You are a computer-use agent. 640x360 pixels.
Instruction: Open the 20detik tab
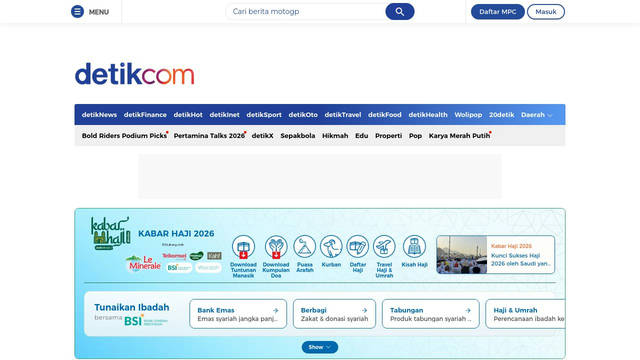(x=502, y=115)
